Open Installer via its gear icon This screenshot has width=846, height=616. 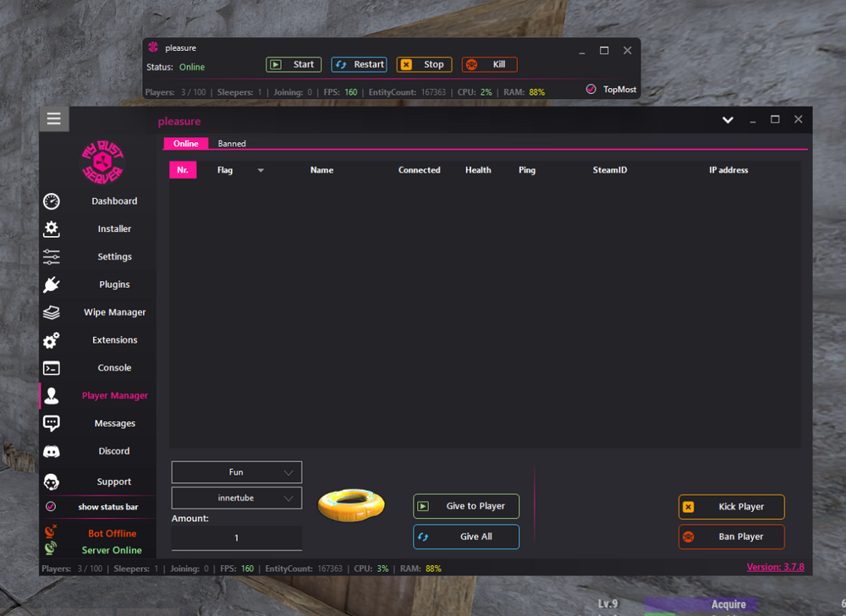coord(52,228)
